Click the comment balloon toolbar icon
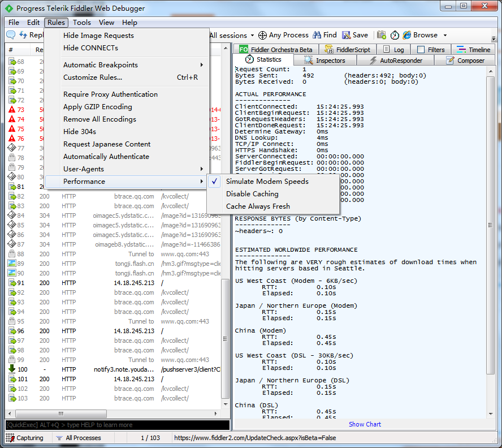 11,35
